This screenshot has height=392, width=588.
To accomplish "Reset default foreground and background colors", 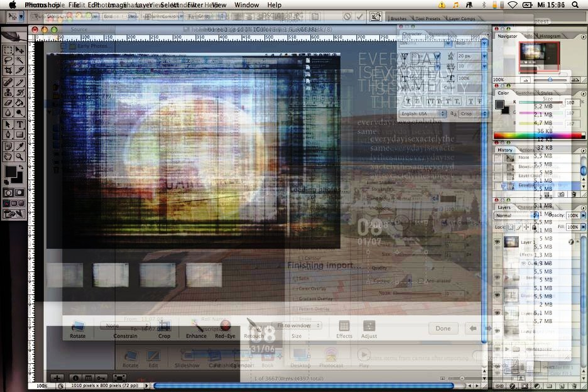I will pyautogui.click(x=6, y=182).
